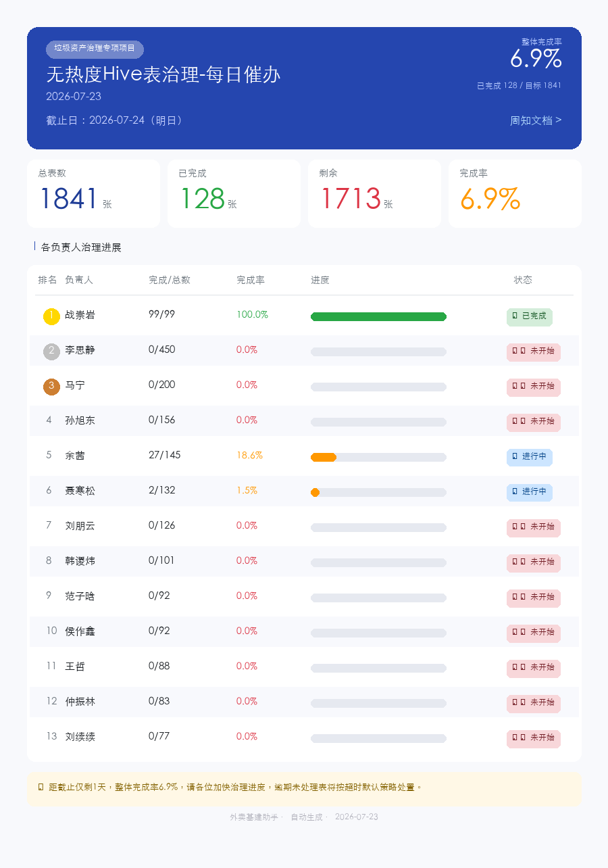The image size is (608, 868).
Task: Select the name 聂寒松 in the table
Action: tap(80, 491)
